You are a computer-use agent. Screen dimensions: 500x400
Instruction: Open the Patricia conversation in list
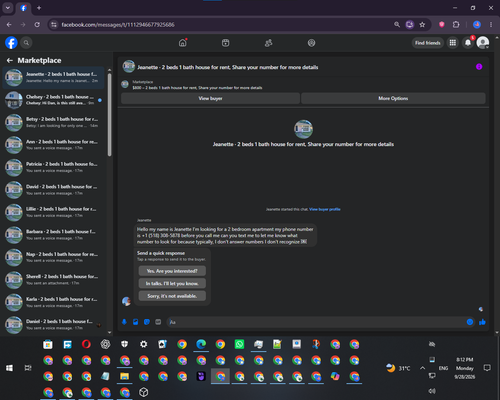pos(53,167)
